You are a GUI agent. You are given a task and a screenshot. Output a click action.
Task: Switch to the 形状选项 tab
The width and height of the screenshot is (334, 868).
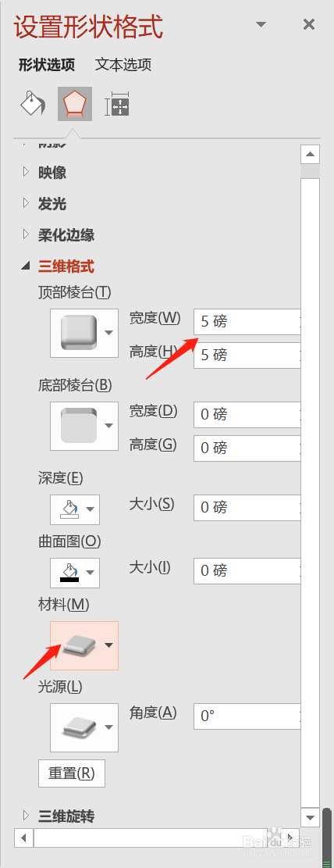47,65
